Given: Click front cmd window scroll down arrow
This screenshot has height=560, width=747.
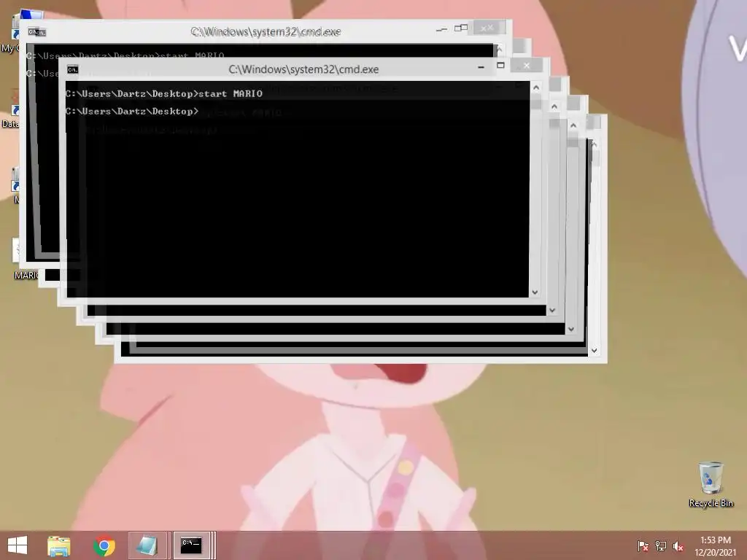Looking at the screenshot, I should point(535,292).
